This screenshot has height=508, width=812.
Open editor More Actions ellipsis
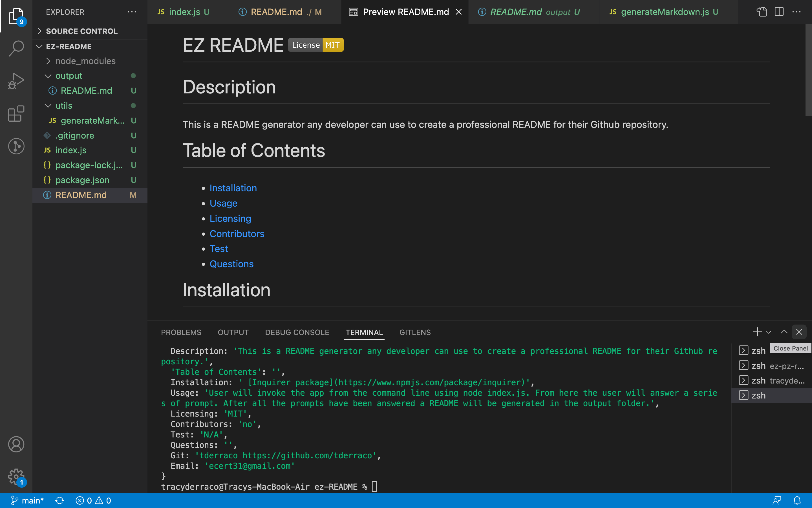click(796, 12)
